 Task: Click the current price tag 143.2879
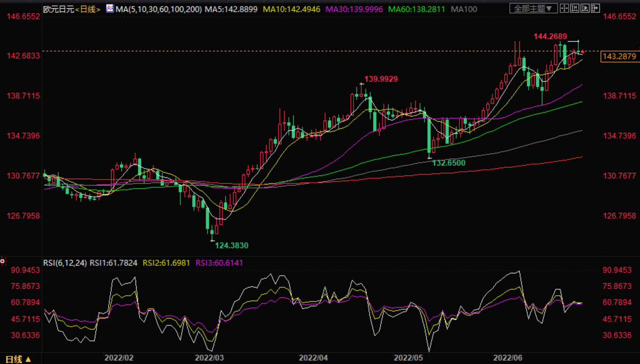point(619,56)
